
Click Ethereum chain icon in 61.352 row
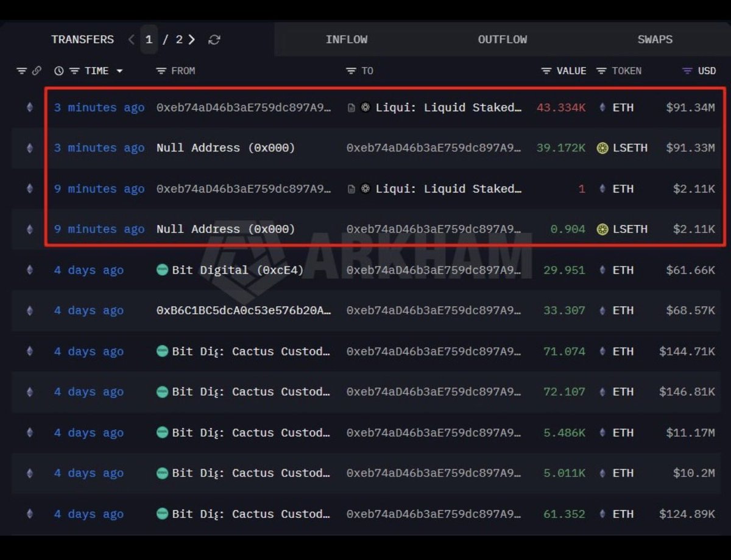click(x=30, y=514)
